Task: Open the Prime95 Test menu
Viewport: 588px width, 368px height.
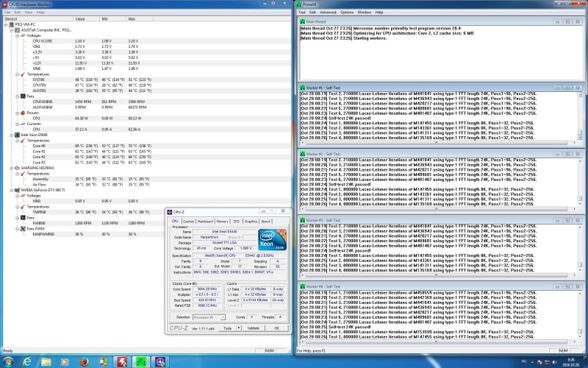Action: [301, 13]
